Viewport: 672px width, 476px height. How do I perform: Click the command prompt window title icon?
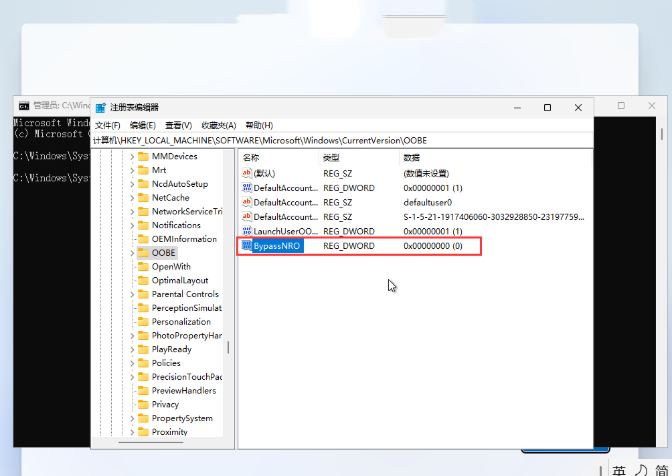tap(24, 105)
